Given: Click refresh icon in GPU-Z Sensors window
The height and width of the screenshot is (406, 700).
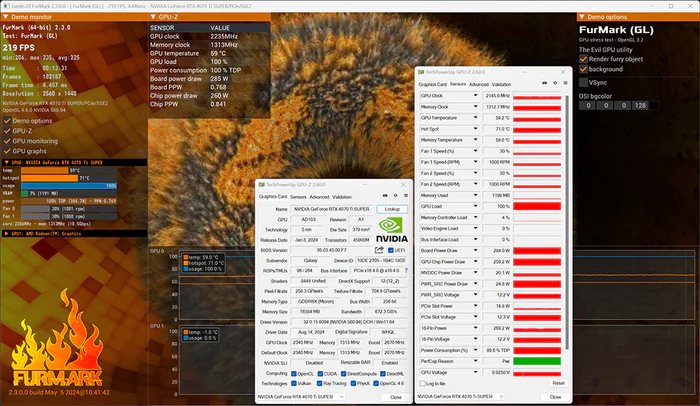Looking at the screenshot, I should (555, 83).
